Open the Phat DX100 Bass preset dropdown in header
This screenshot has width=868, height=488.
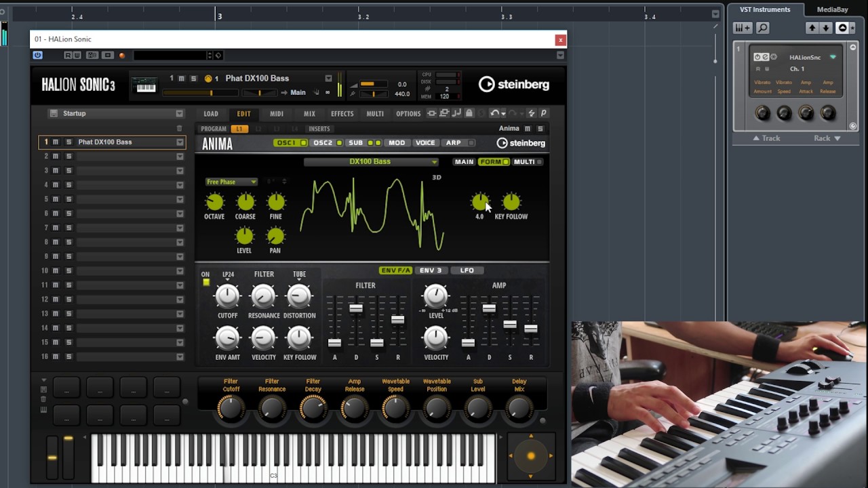(x=328, y=79)
